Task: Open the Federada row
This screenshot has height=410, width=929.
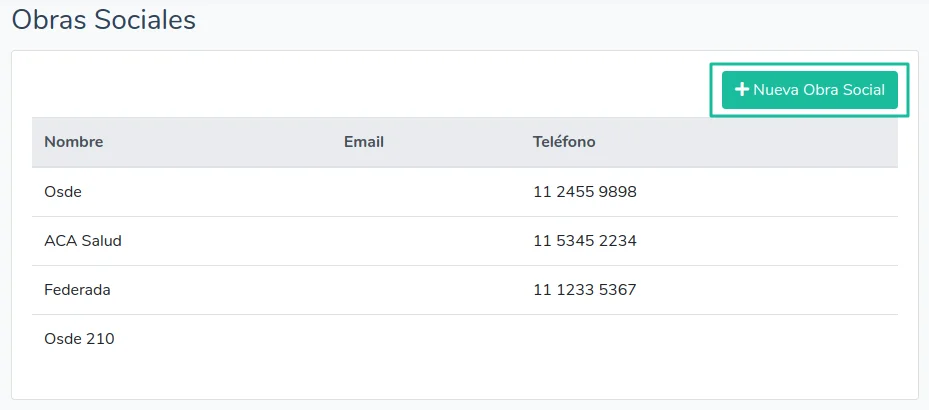Action: [x=77, y=290]
